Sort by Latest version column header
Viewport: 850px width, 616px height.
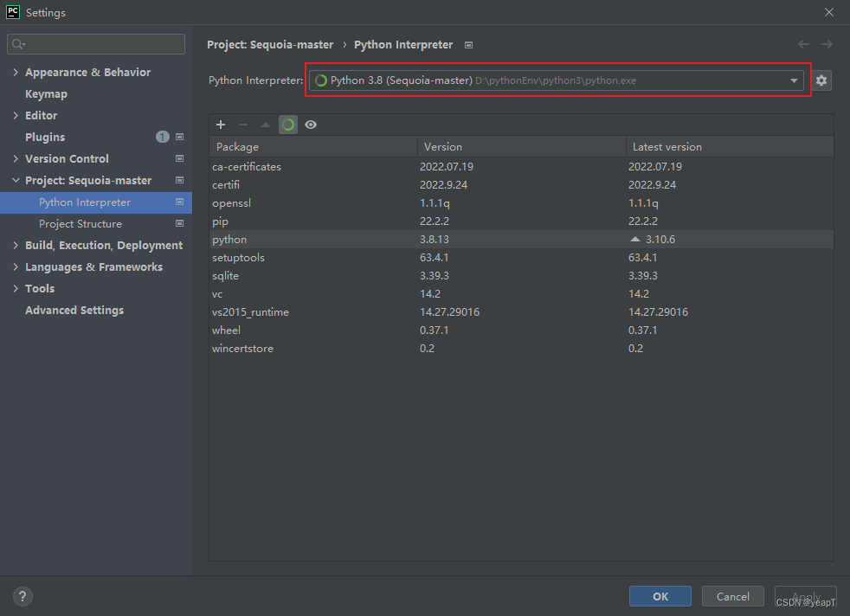point(730,147)
